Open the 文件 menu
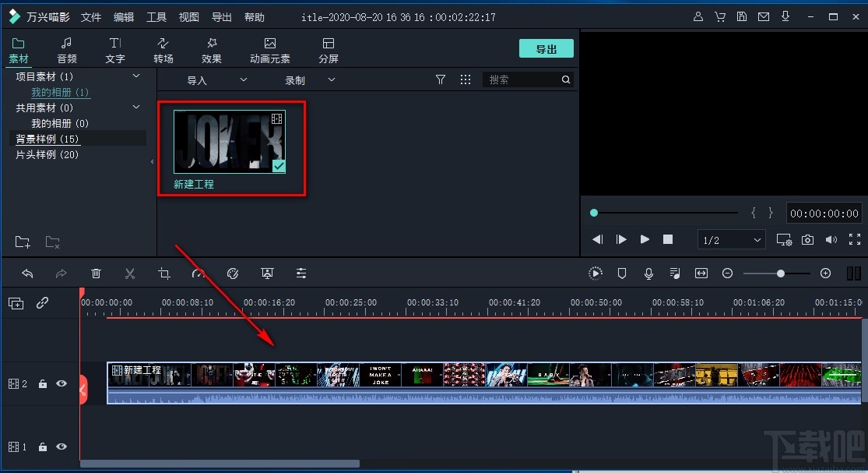 pyautogui.click(x=91, y=16)
